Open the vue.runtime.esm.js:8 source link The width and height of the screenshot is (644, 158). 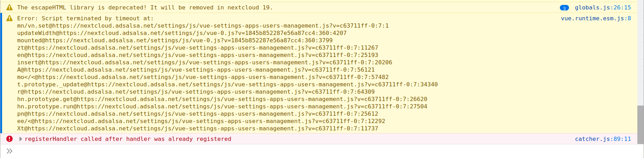click(596, 18)
